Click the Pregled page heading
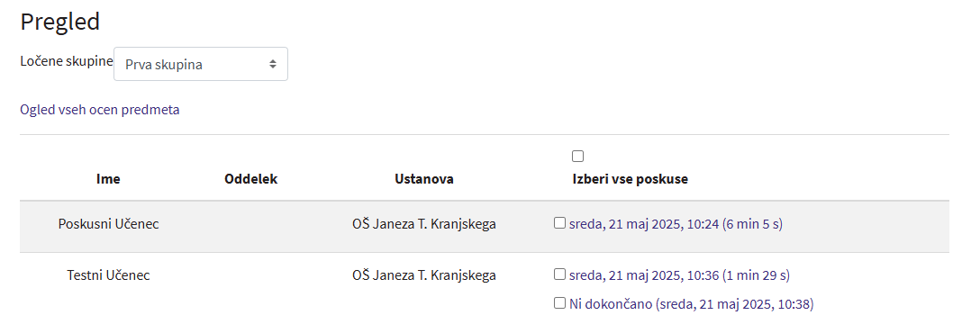 (x=60, y=22)
